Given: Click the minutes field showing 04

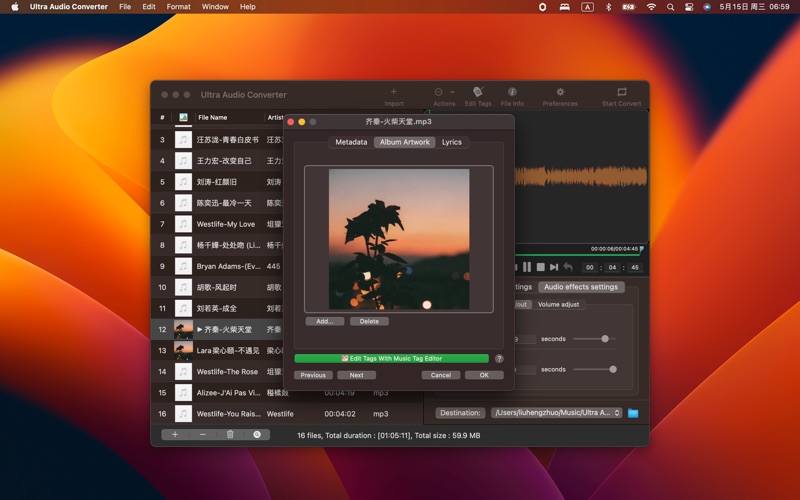Looking at the screenshot, I should pyautogui.click(x=612, y=267).
